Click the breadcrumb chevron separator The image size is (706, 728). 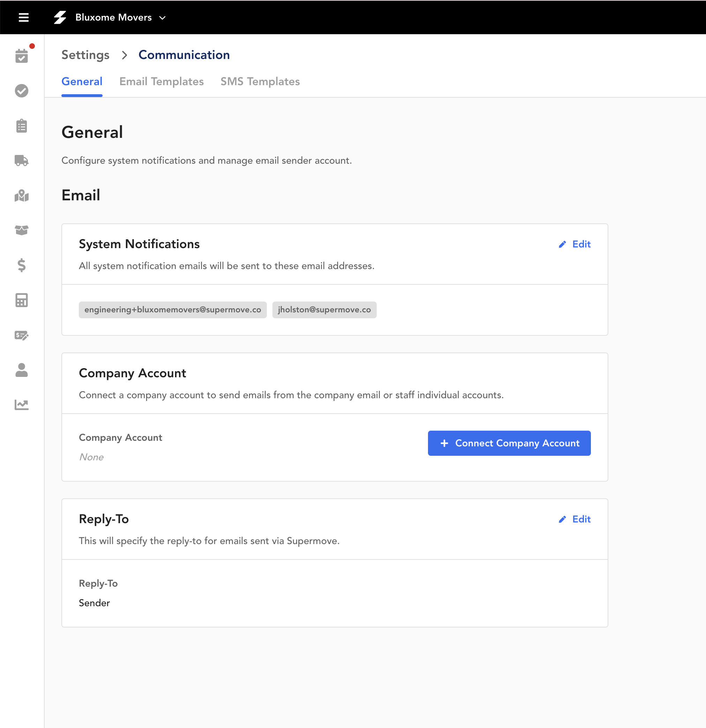click(x=124, y=55)
